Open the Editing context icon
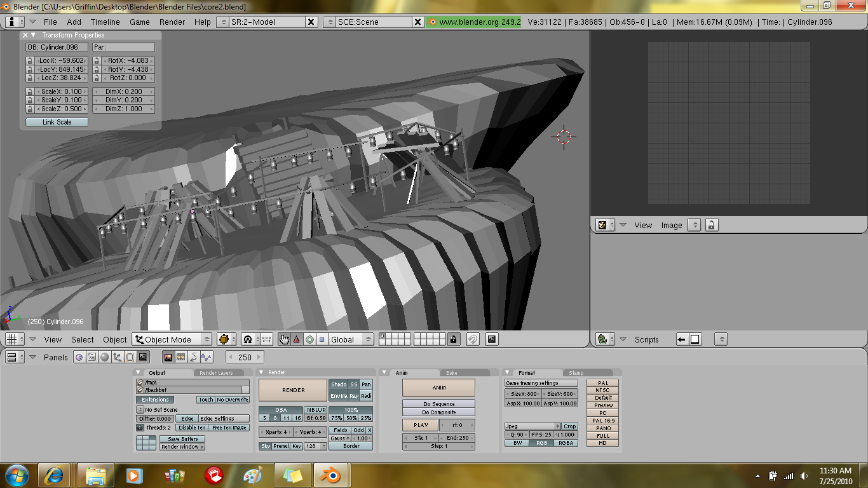The image size is (868, 488). pyautogui.click(x=130, y=357)
